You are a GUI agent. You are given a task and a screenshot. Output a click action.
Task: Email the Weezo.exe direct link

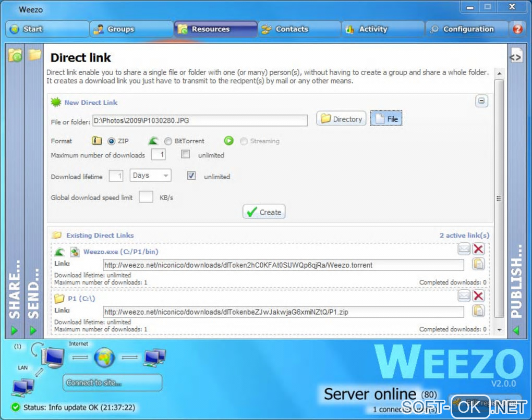pyautogui.click(x=464, y=249)
